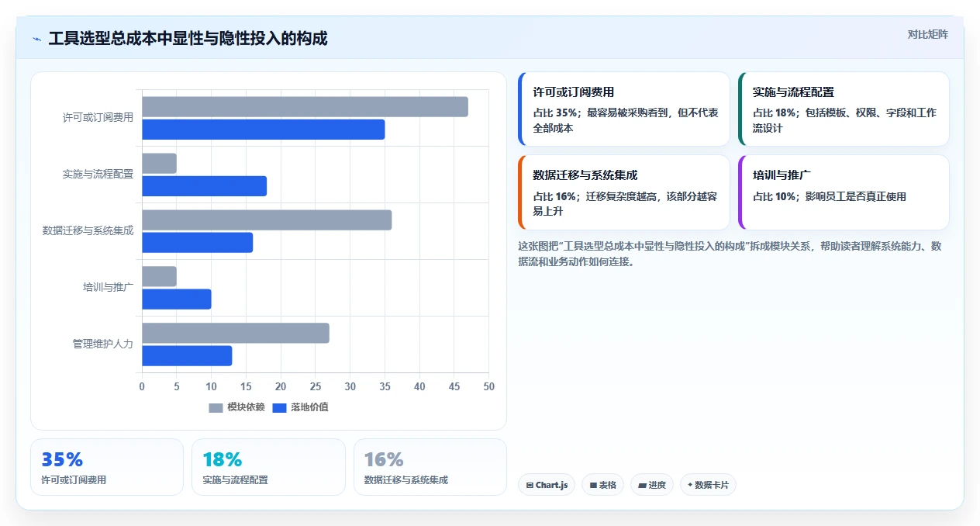Open the 数据迁移与系统集成 info card heading
The image size is (980, 526).
(x=585, y=175)
